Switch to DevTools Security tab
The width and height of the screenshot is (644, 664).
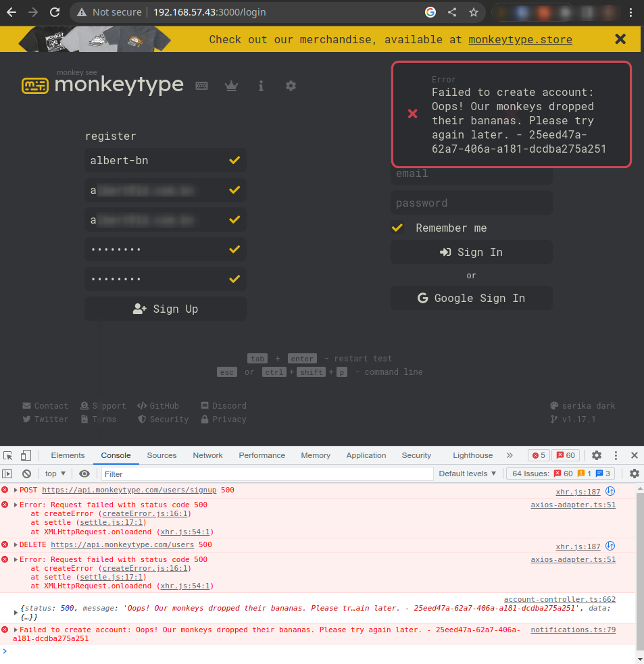coord(416,455)
